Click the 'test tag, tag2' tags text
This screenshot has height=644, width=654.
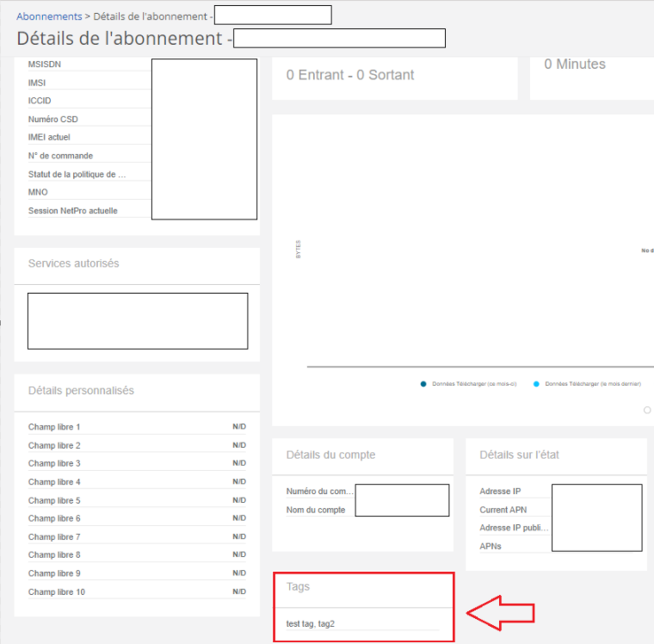[x=311, y=623]
